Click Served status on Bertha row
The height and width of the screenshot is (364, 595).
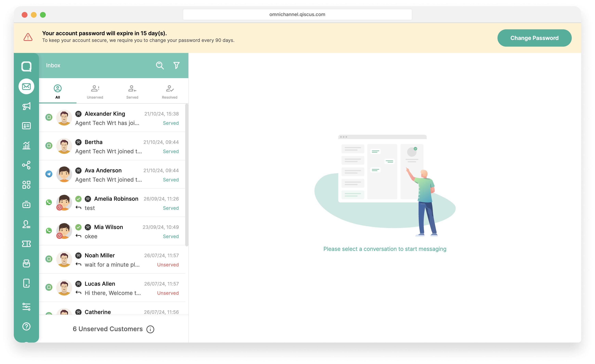pos(171,151)
